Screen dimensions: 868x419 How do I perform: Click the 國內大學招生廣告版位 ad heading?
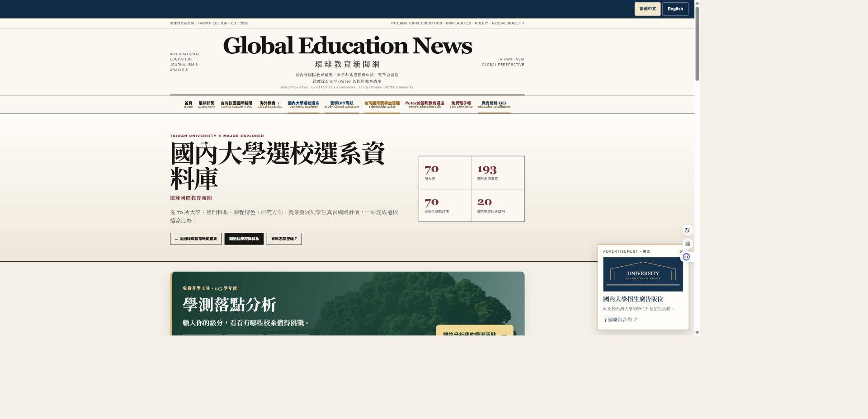point(633,299)
